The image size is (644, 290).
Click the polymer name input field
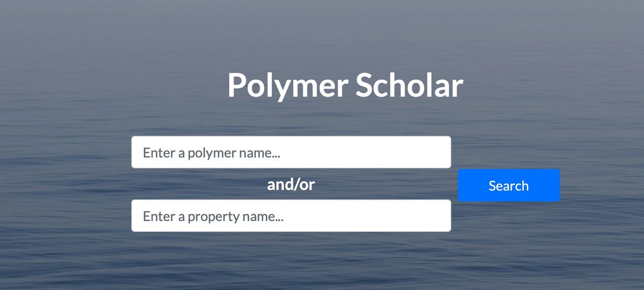[x=291, y=152]
